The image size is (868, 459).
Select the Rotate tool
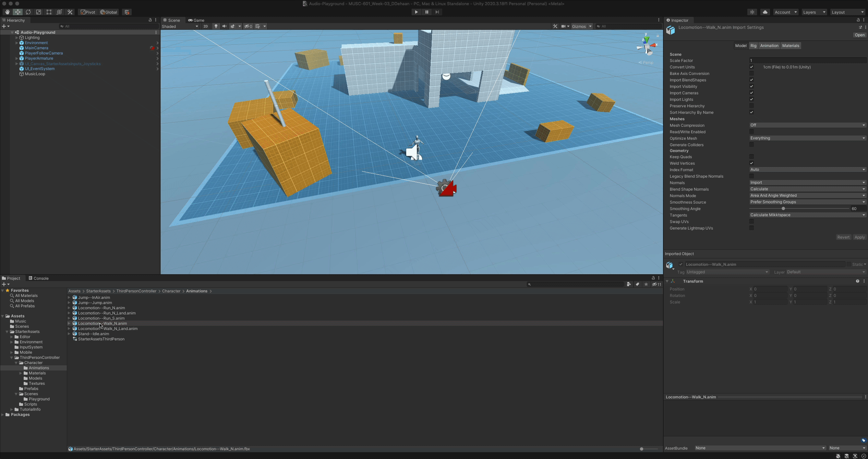click(x=28, y=12)
